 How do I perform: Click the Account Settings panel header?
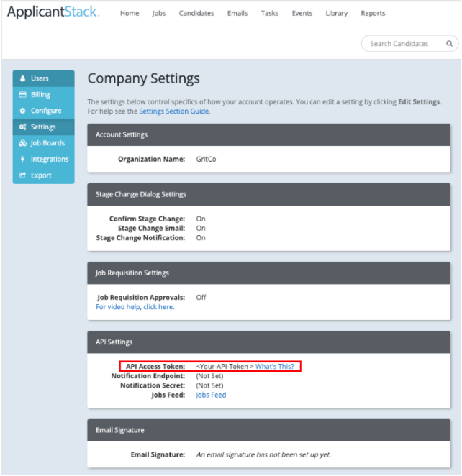269,134
